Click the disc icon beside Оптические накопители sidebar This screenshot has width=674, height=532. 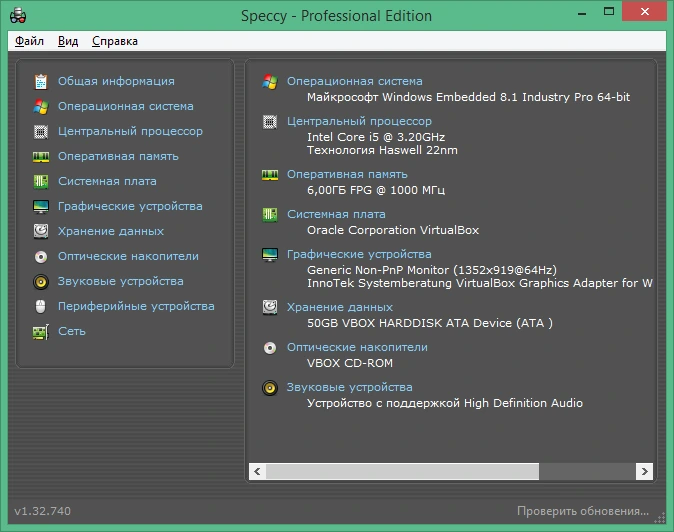pyautogui.click(x=41, y=257)
